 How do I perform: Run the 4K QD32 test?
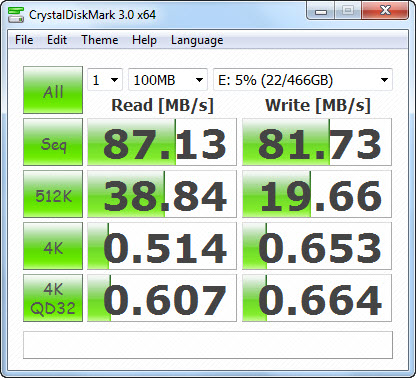(x=53, y=298)
